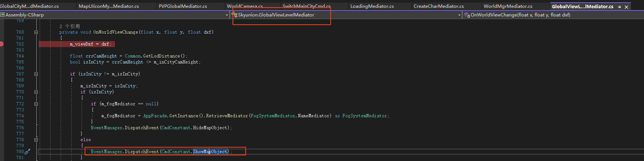Switch to the PVPGlobalMediator.cs tab
The image size is (644, 161).
pyautogui.click(x=183, y=6)
